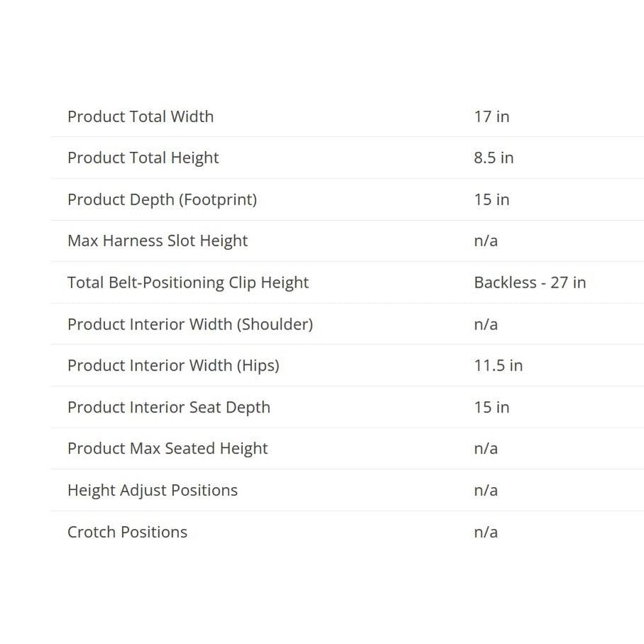Select the Height Adjust Positions label
This screenshot has width=644, height=644.
click(x=153, y=491)
